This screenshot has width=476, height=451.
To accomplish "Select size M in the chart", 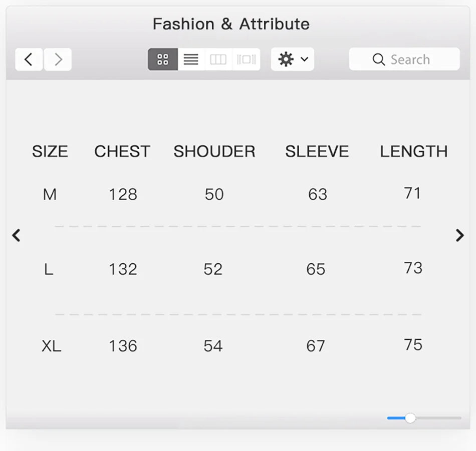I will [x=50, y=195].
